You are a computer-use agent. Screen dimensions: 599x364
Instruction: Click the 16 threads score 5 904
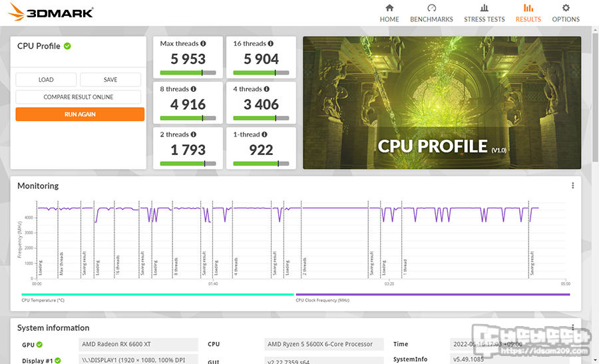coord(262,59)
